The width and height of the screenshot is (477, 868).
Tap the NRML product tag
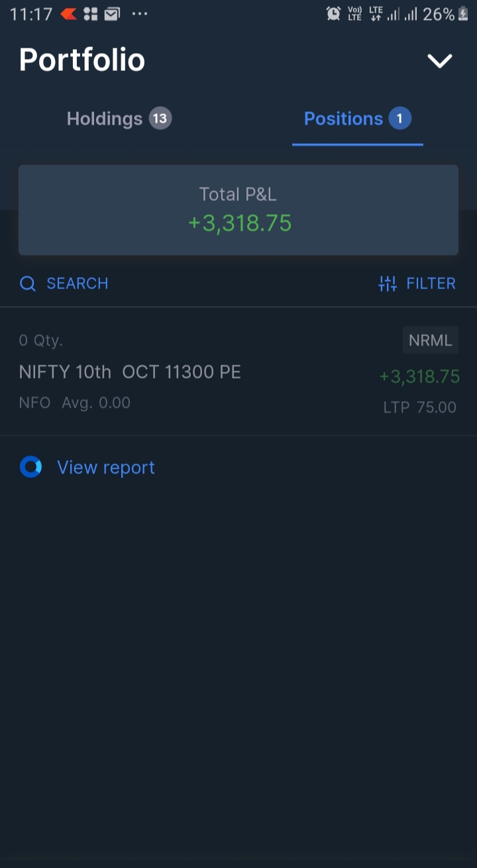(430, 340)
